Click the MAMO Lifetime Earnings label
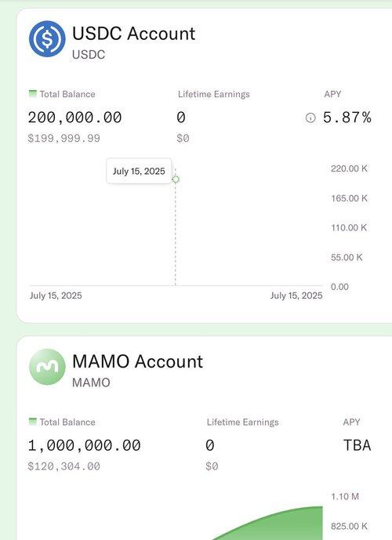This screenshot has width=392, height=540. coord(243,422)
